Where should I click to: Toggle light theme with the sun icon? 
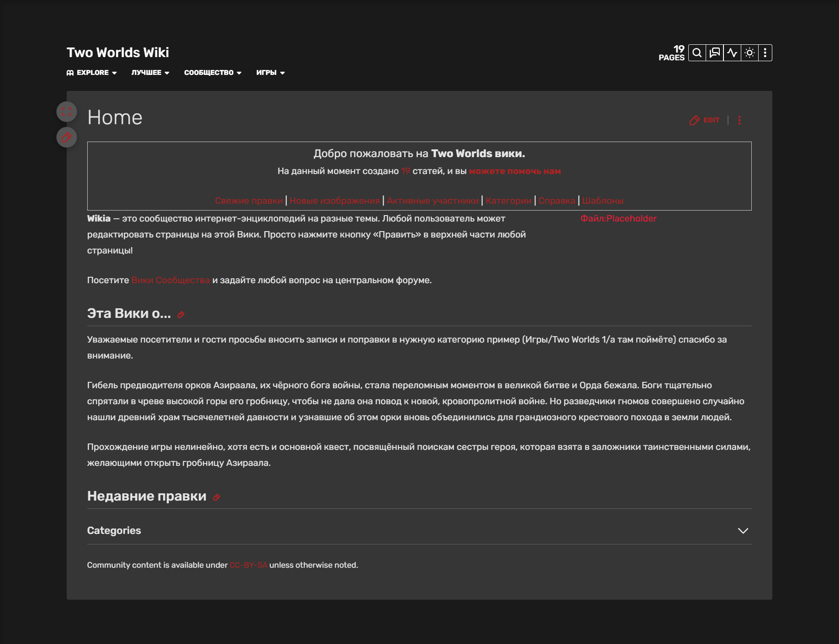[x=749, y=53]
